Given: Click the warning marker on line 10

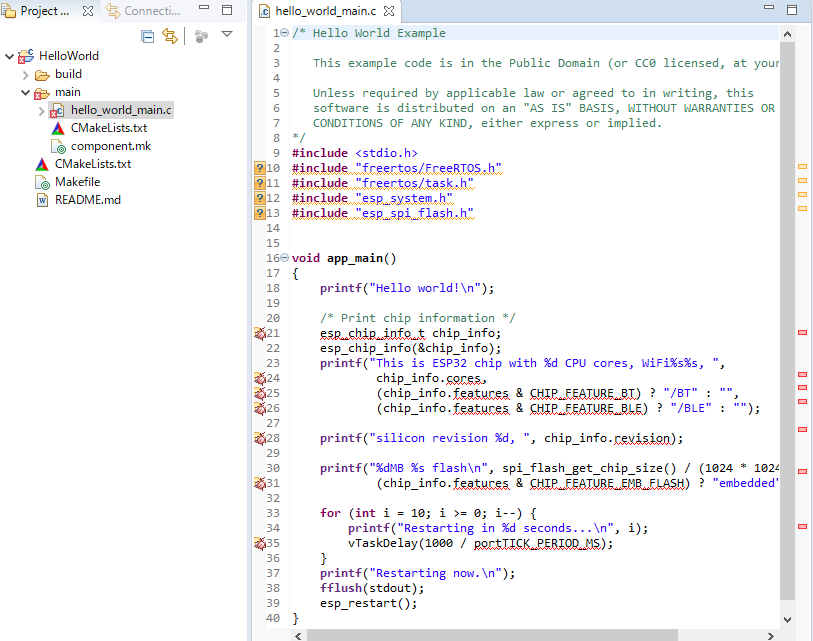Looking at the screenshot, I should (260, 168).
